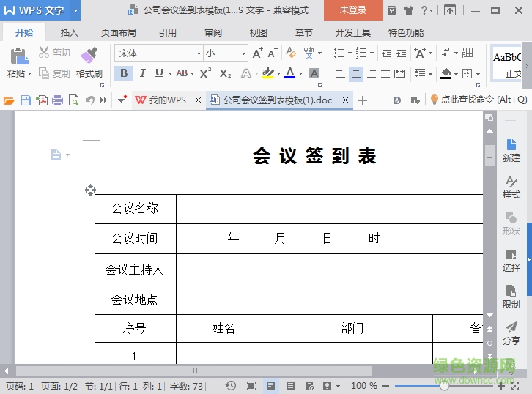Open the WPS 文字 application menu arrow

coord(75,10)
